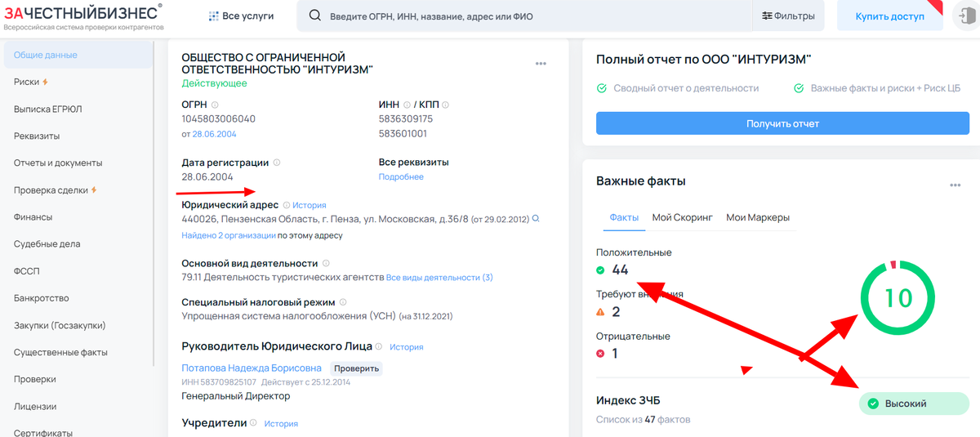Open three-dots menu on company card

[x=541, y=64]
